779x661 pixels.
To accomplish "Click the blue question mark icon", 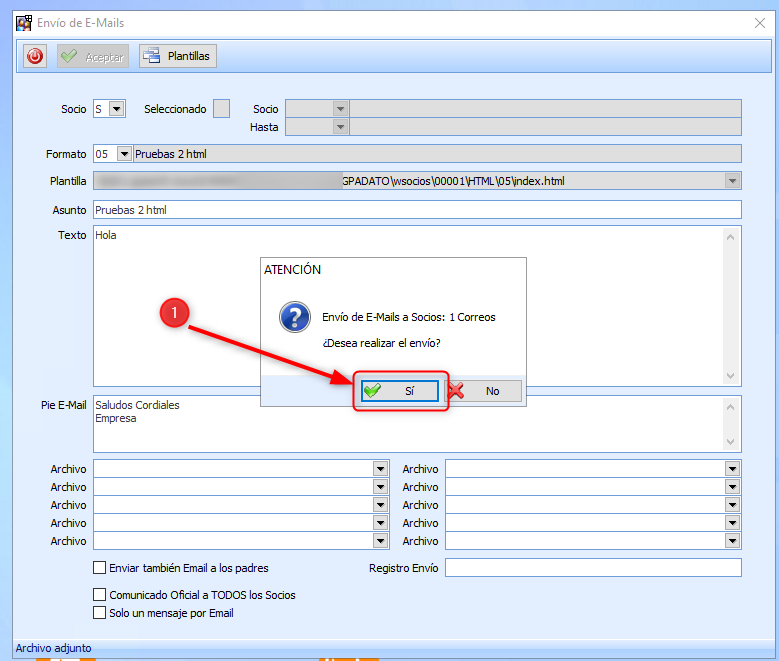I will [292, 318].
